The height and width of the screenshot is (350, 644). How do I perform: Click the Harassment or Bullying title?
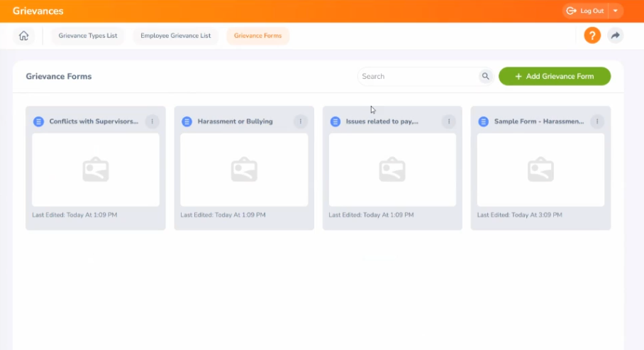point(235,121)
